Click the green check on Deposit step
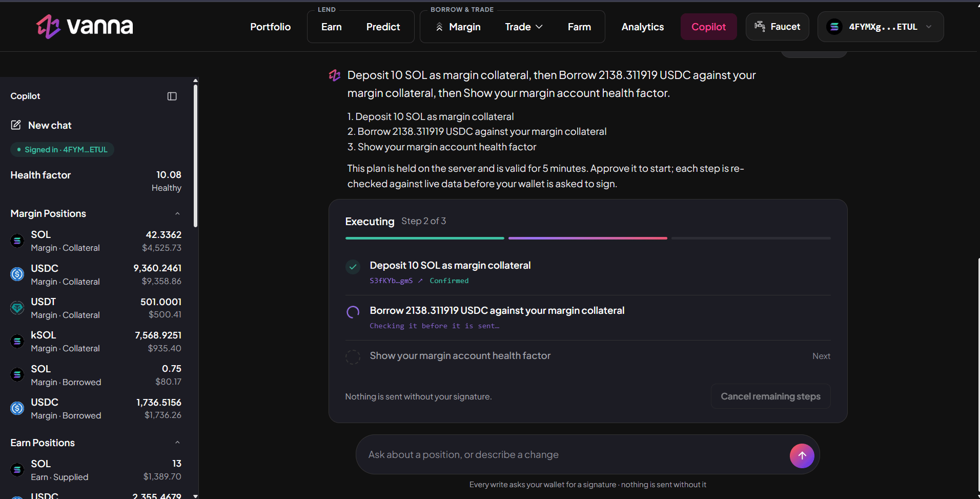Image resolution: width=980 pixels, height=499 pixels. (x=353, y=267)
